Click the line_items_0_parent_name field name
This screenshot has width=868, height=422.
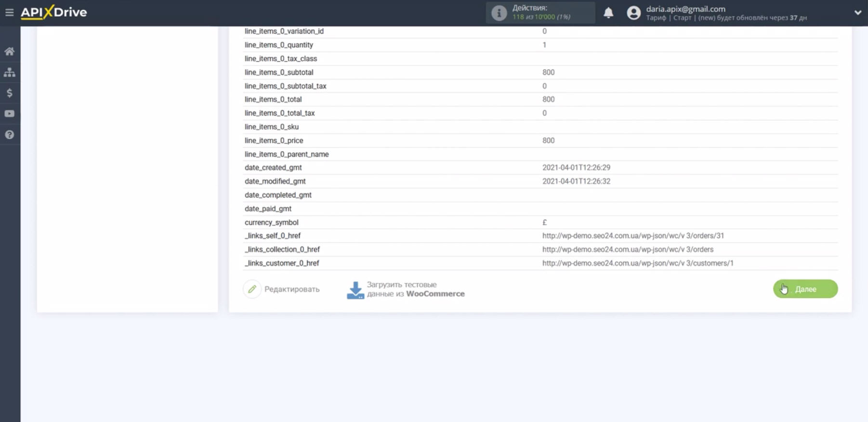tap(287, 154)
